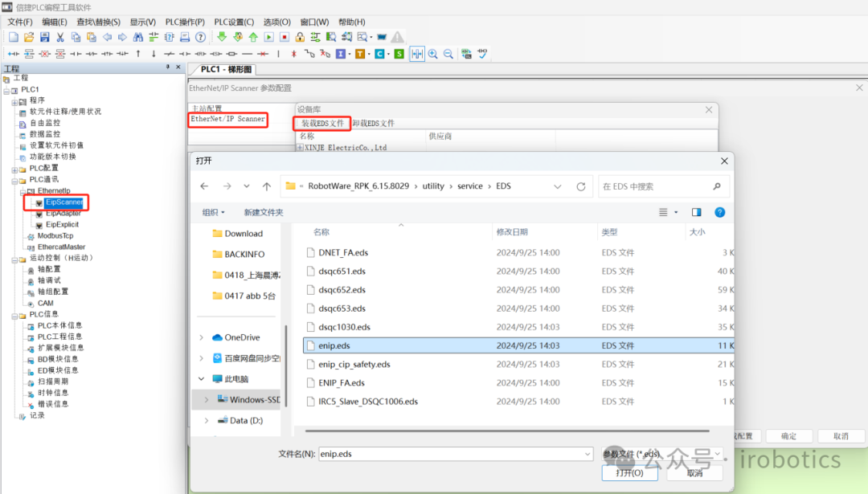
Task: Click the zoom in magnifier icon
Action: (433, 54)
